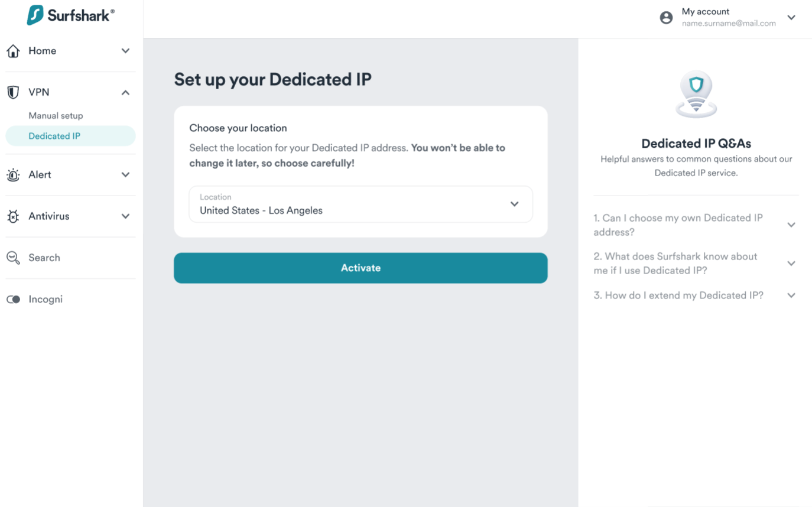This screenshot has height=507, width=812.
Task: Click the My account avatar icon
Action: 666,18
